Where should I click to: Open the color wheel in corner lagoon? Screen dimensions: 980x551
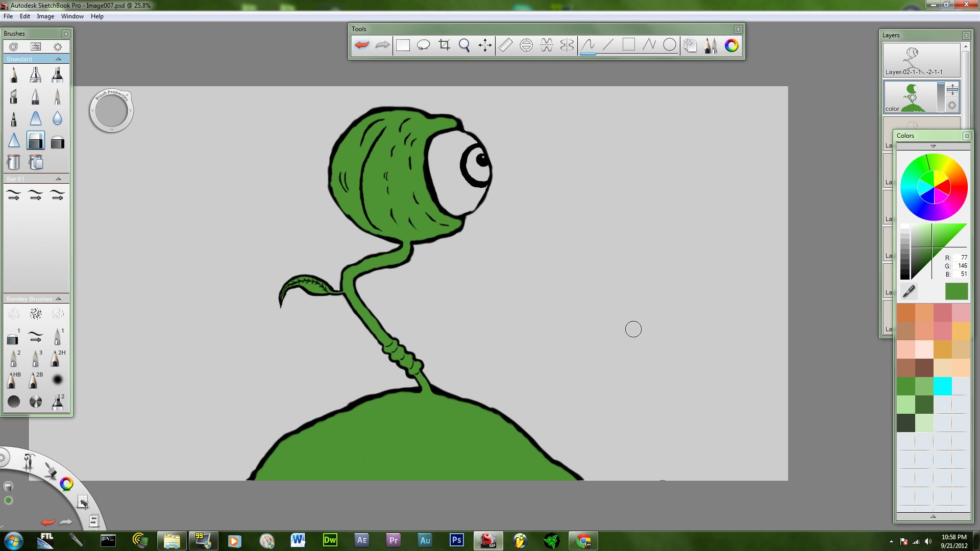click(x=66, y=484)
